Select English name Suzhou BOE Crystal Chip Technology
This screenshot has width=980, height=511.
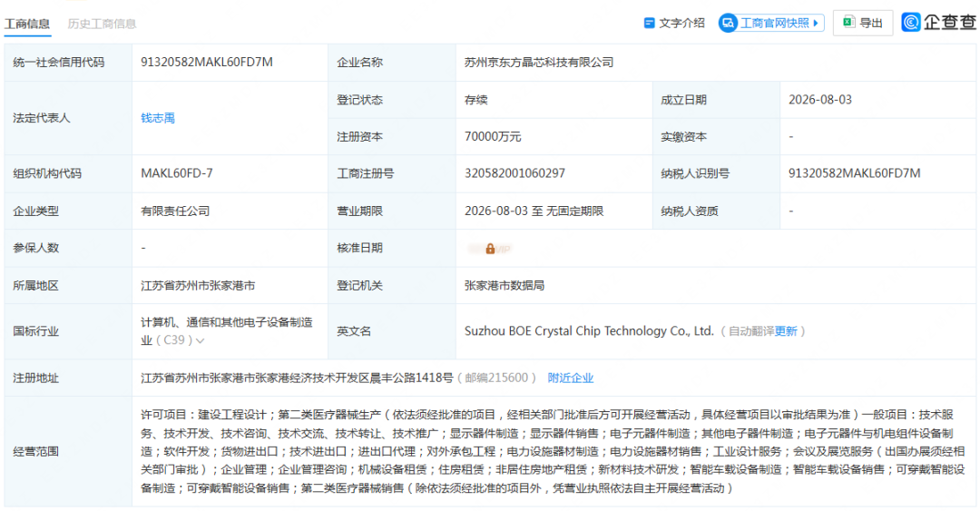click(x=589, y=331)
